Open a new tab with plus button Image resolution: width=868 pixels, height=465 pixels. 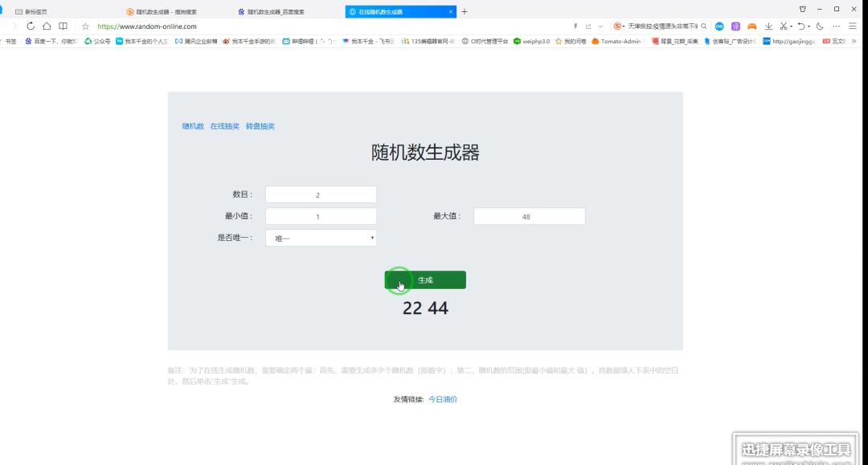[x=465, y=11]
